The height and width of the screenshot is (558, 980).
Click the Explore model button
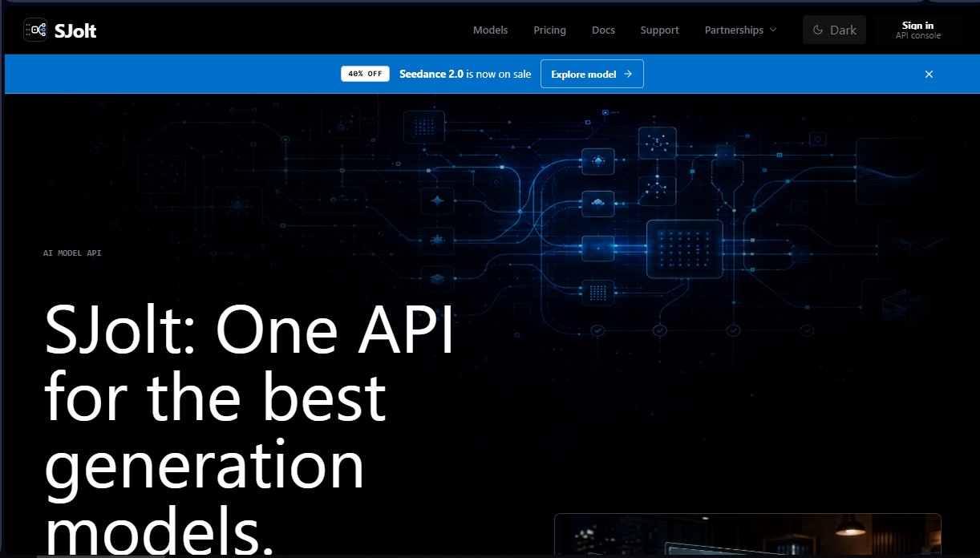pyautogui.click(x=592, y=74)
